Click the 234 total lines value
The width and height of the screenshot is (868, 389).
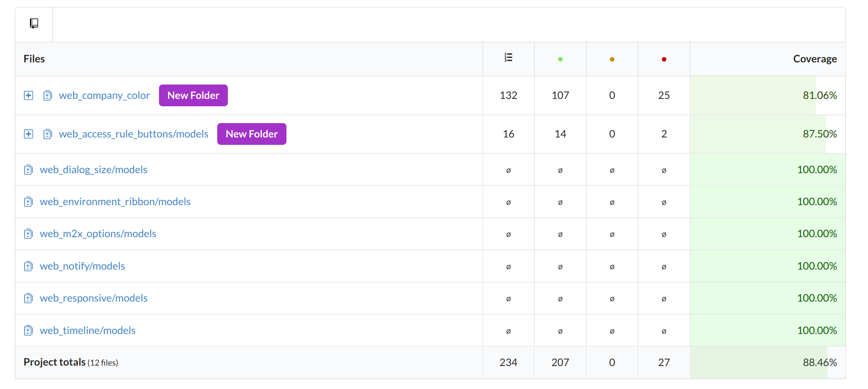508,363
